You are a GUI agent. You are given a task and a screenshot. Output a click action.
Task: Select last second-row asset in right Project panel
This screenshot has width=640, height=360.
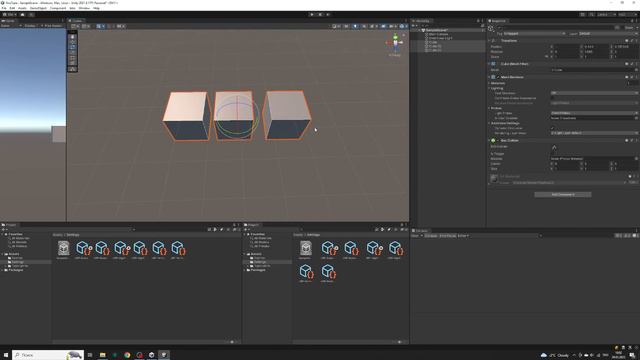coord(328,271)
